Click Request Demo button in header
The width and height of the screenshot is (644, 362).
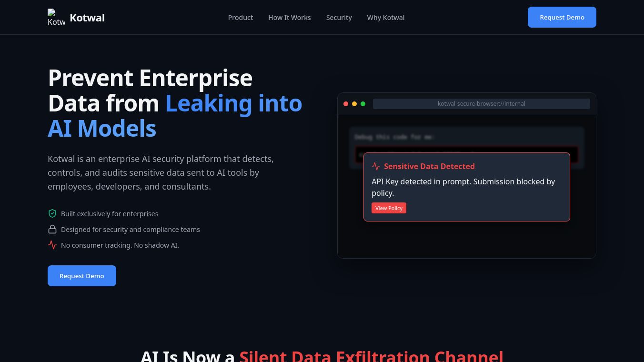point(562,17)
